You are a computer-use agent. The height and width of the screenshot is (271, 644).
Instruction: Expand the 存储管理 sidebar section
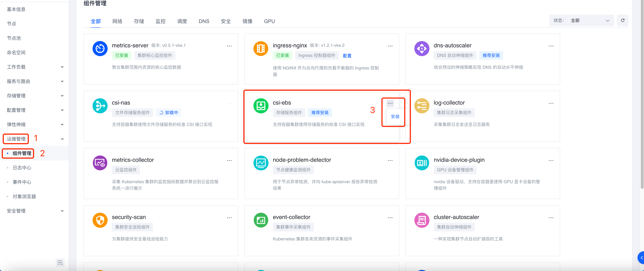(35, 96)
